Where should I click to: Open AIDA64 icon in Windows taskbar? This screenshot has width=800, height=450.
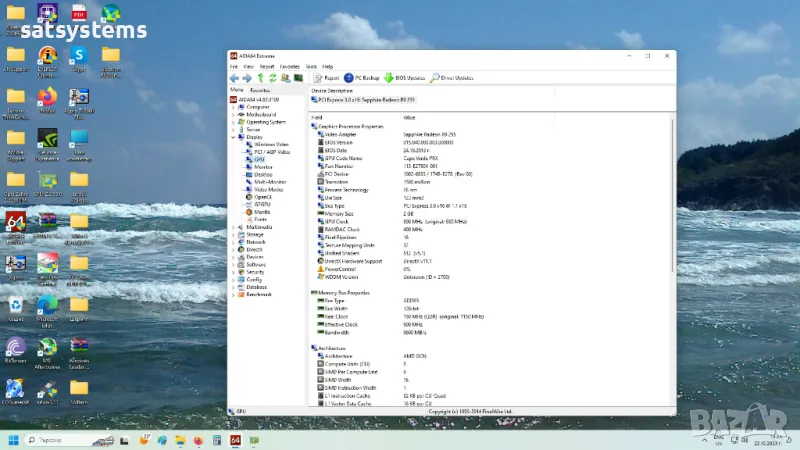235,439
